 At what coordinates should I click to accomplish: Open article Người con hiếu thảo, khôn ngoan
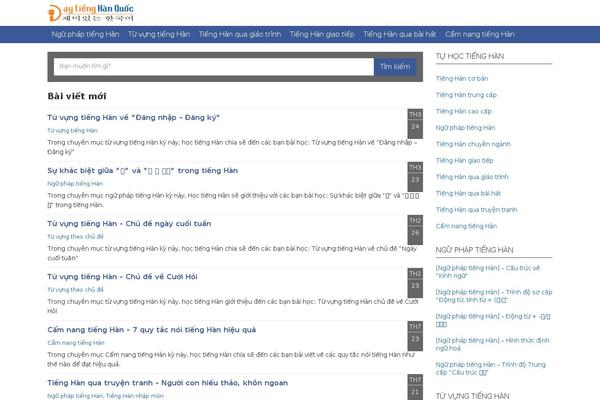coord(168,383)
